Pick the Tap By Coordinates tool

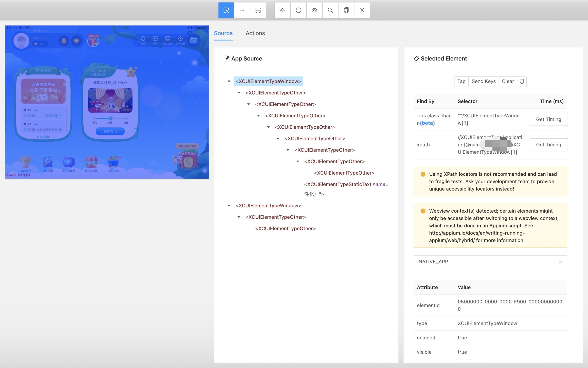pyautogui.click(x=258, y=10)
